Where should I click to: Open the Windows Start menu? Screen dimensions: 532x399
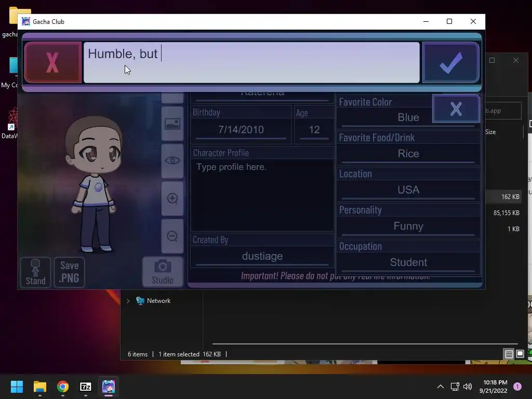17,387
